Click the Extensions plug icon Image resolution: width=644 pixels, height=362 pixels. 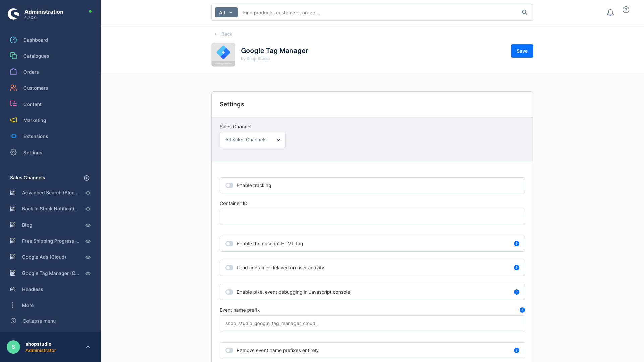[x=13, y=136]
